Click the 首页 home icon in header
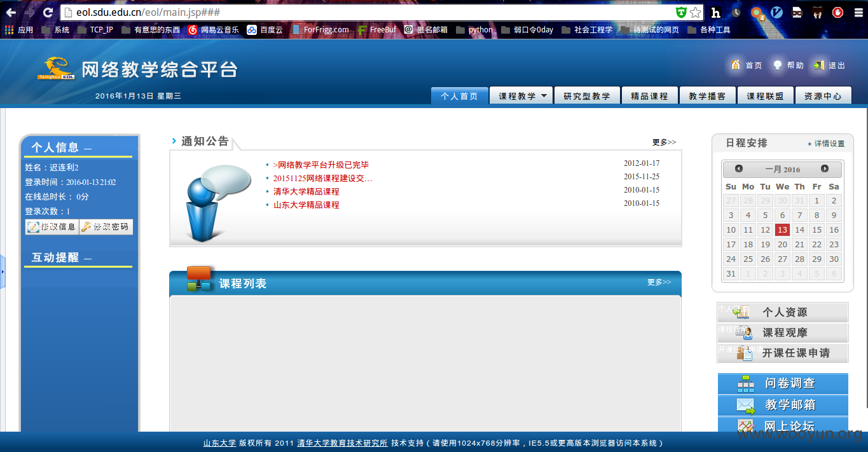 736,65
